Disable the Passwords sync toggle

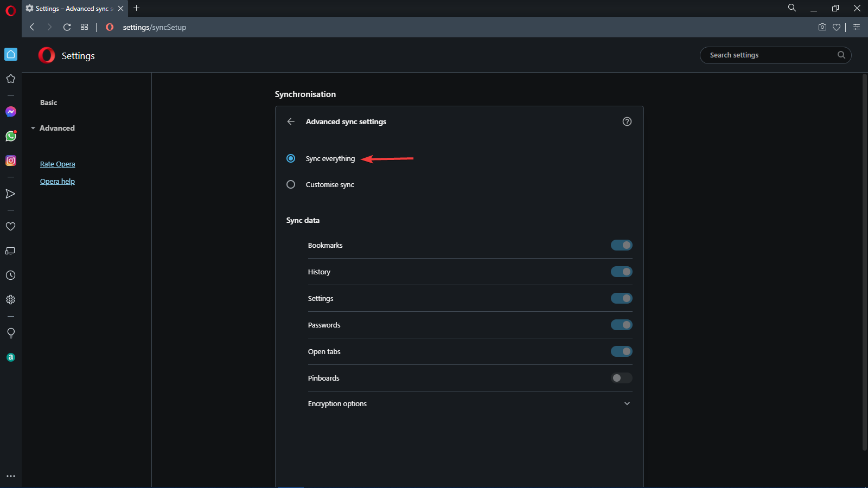pyautogui.click(x=622, y=325)
